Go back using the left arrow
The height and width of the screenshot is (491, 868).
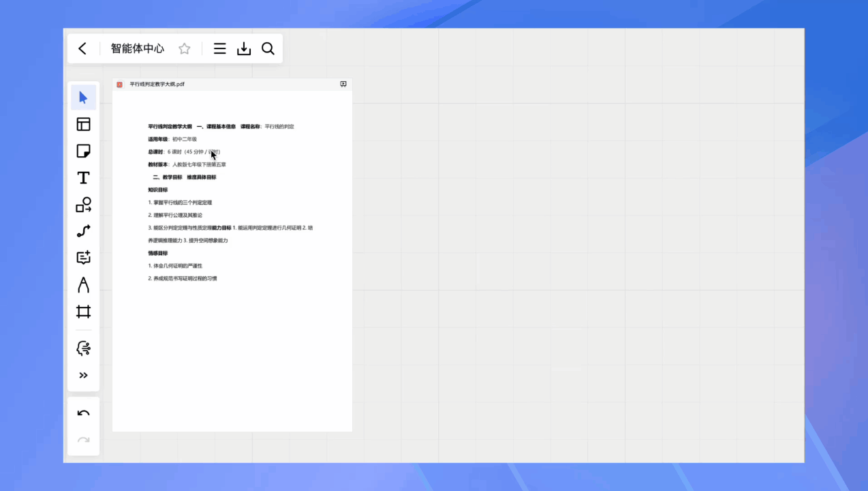(82, 48)
